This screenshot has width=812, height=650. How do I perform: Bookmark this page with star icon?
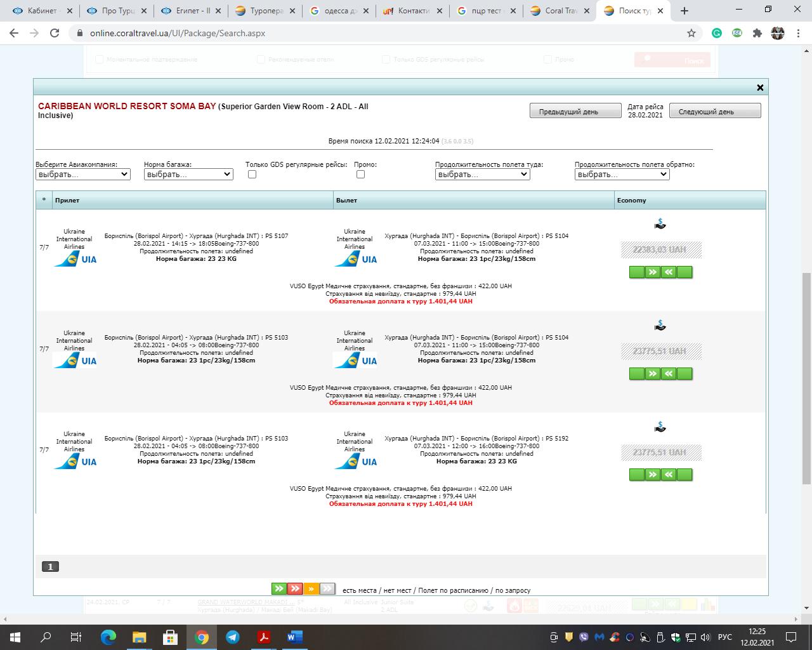691,33
